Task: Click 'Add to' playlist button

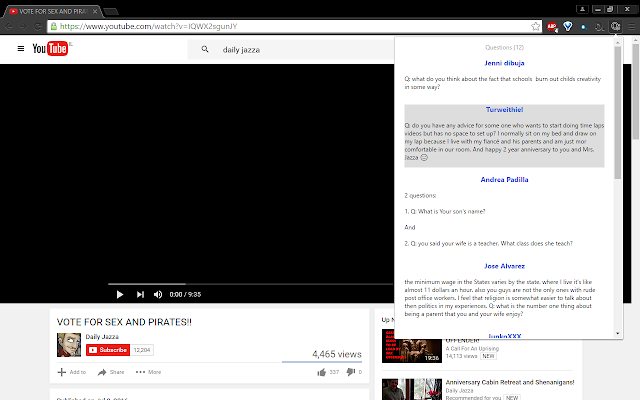Action: coord(72,372)
